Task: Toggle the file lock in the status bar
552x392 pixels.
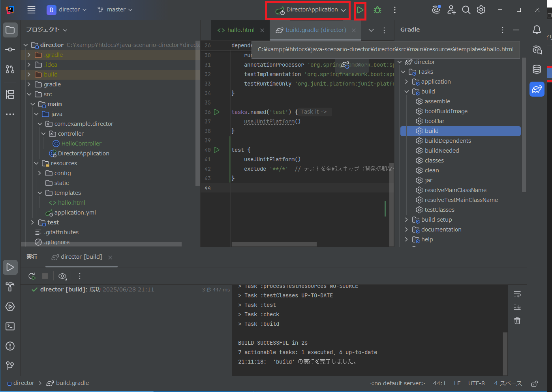Action: (x=534, y=383)
